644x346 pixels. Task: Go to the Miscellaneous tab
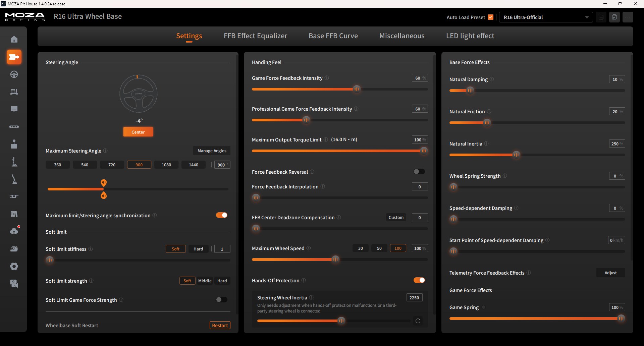click(402, 36)
